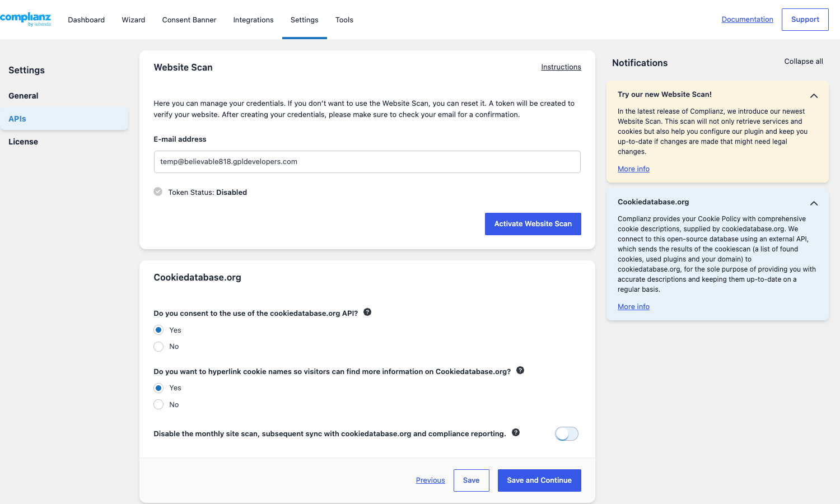Collapse the Try our new Website Scan notification
Viewport: 840px width, 504px height.
(x=814, y=96)
